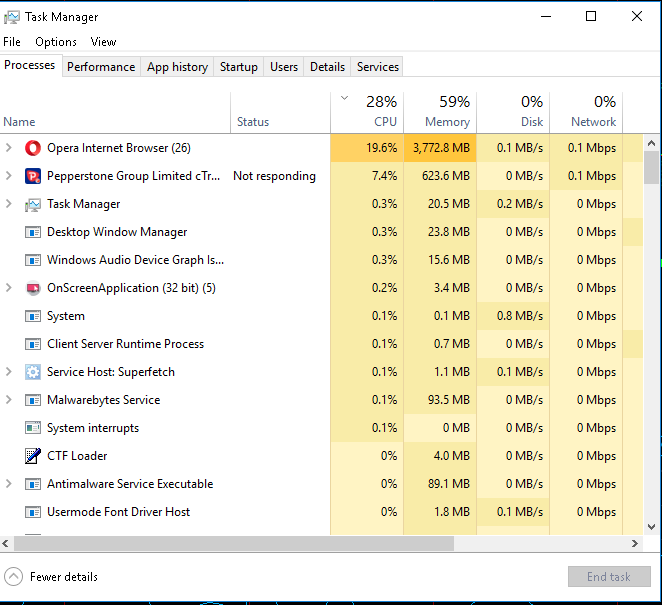Expand the Service Host: Superfetch entry

(x=8, y=372)
